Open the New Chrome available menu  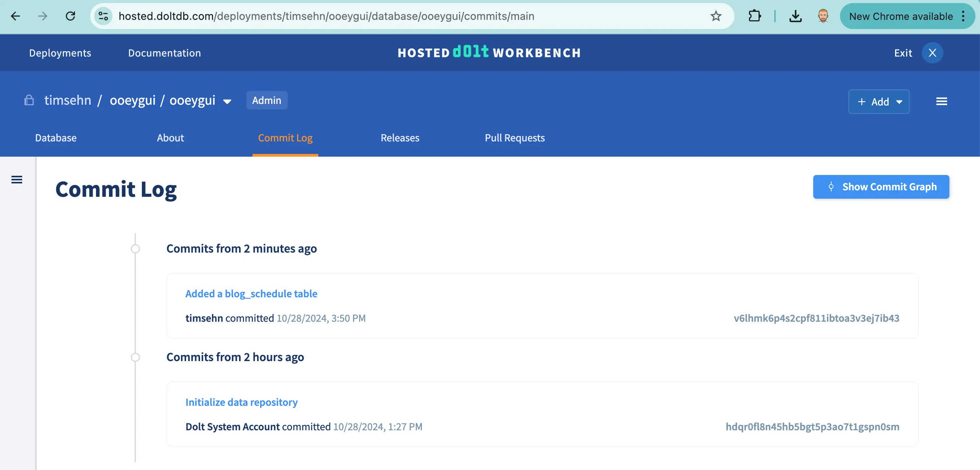(x=907, y=16)
